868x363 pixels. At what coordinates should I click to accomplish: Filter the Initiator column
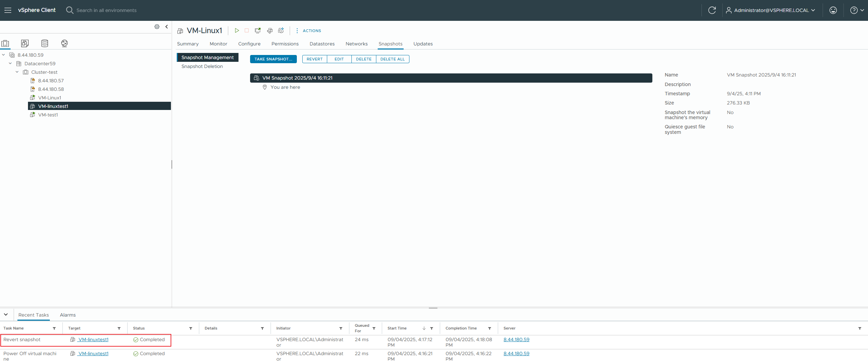coord(341,329)
